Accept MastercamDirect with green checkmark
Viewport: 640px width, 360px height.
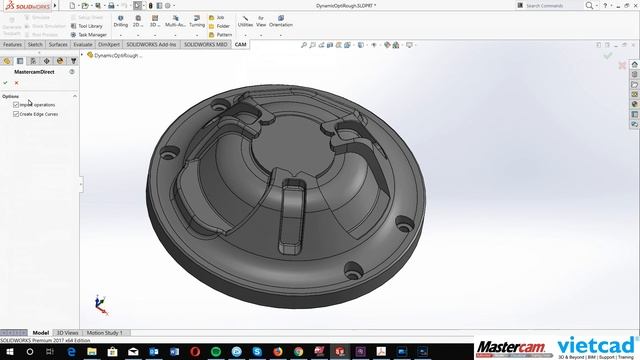coord(5,83)
